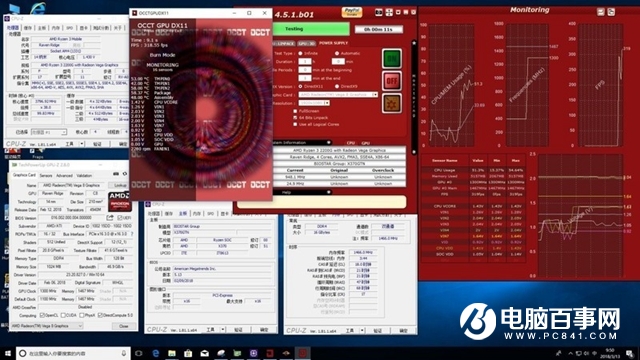Screen dimensions: 640x360
Task: Toggle 64 Bits Linpack checkbox
Action: click(x=295, y=118)
